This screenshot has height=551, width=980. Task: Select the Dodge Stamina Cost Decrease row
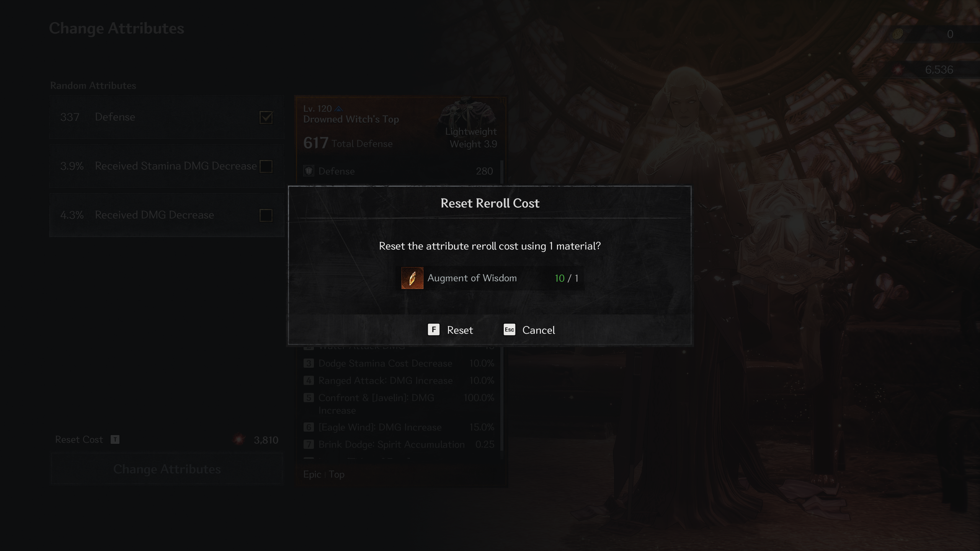pos(399,364)
